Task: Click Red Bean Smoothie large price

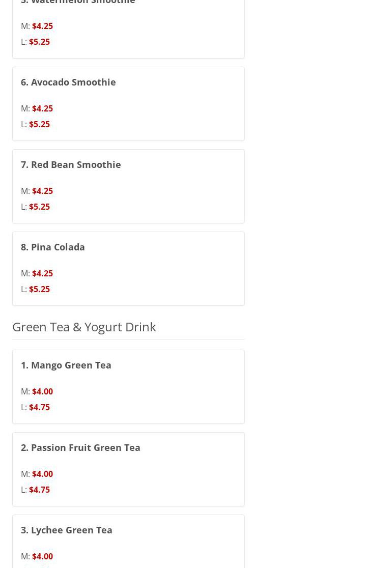Action: tap(40, 207)
